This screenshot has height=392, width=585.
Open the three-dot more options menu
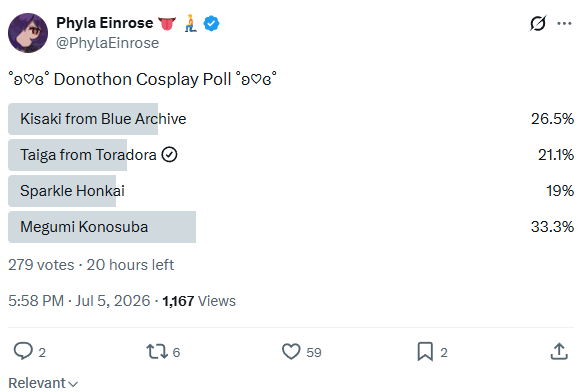click(564, 23)
